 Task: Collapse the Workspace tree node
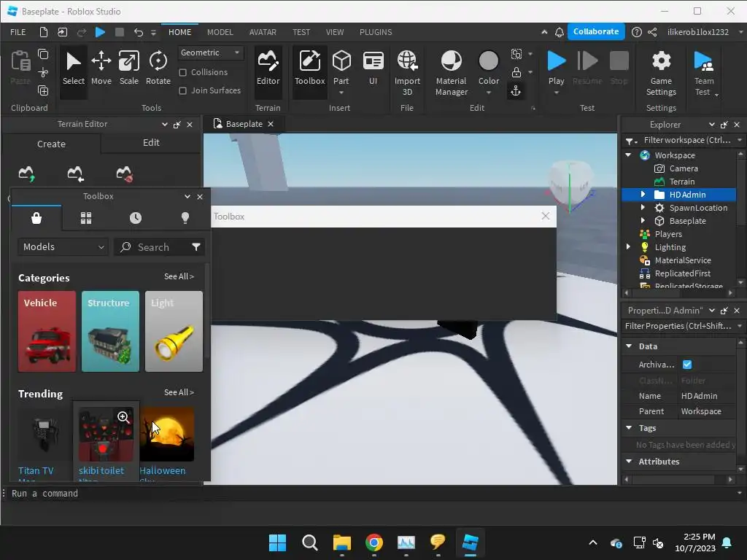pos(628,155)
